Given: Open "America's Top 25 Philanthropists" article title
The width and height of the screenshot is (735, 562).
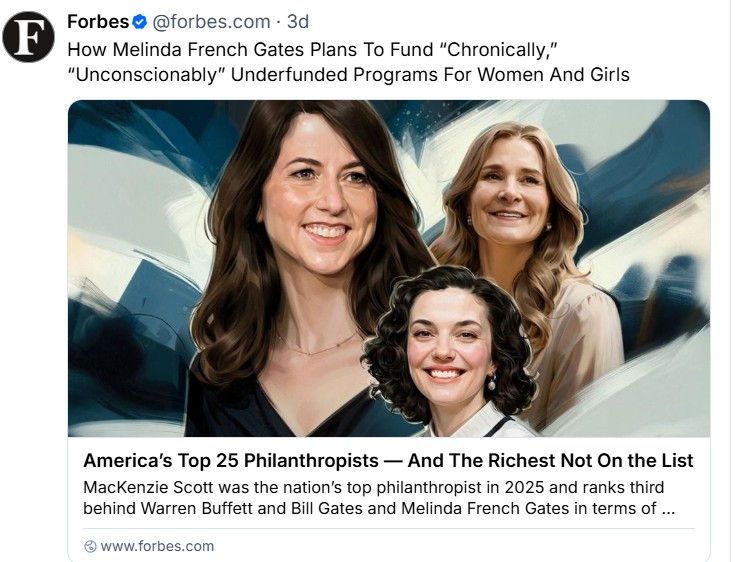Looking at the screenshot, I should tap(231, 461).
